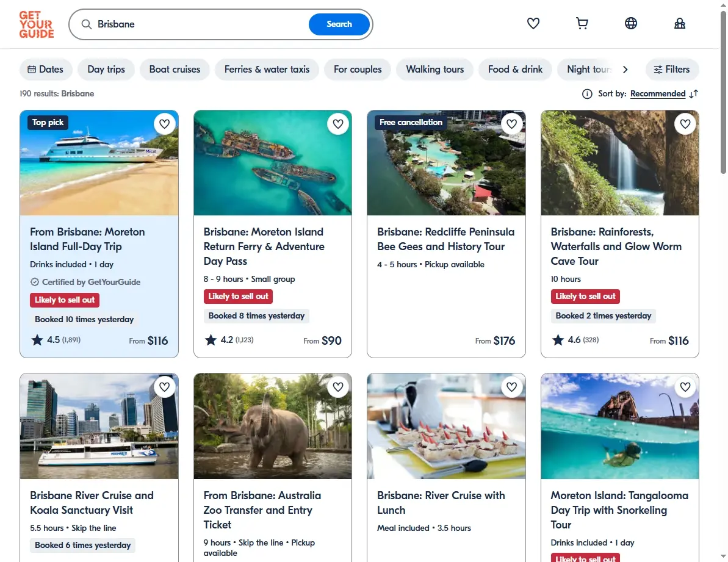This screenshot has height=562, width=728.
Task: Click the snorkeler underwater thumbnail image
Action: tap(620, 426)
